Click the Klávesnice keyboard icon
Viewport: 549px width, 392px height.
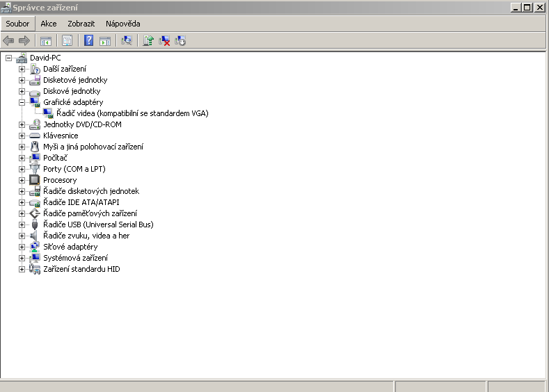point(35,136)
